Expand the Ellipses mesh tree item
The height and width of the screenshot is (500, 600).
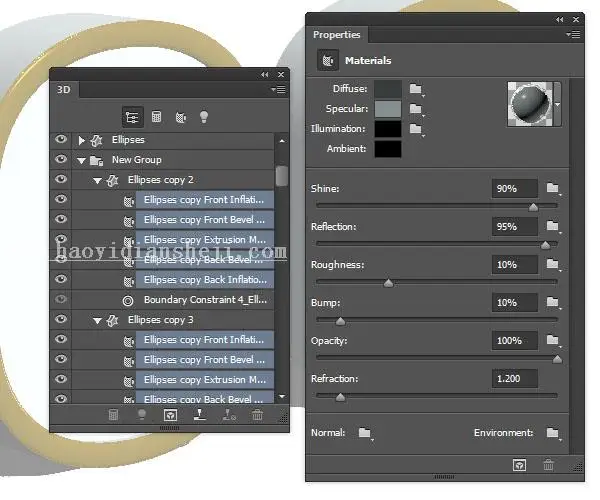81,140
